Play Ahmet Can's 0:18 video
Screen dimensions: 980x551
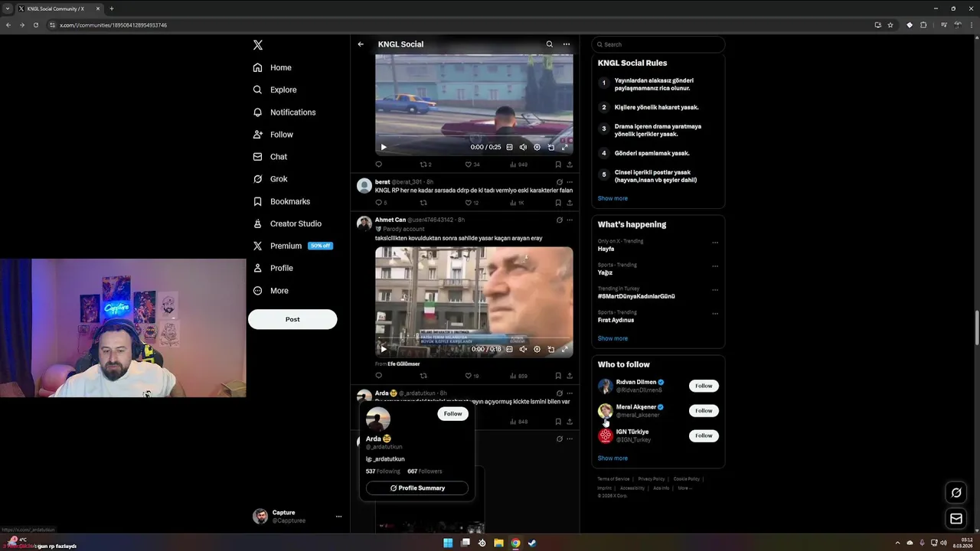pyautogui.click(x=384, y=349)
